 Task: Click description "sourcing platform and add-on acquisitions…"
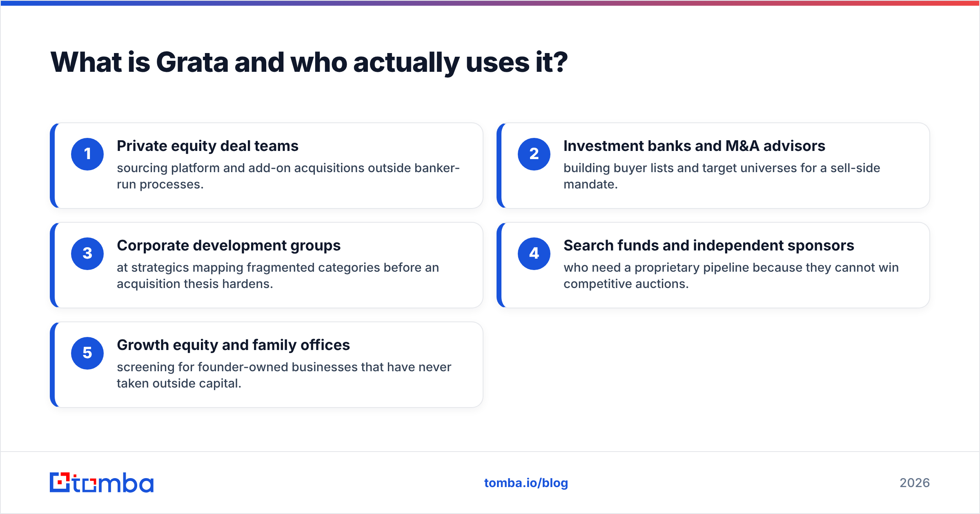point(288,176)
